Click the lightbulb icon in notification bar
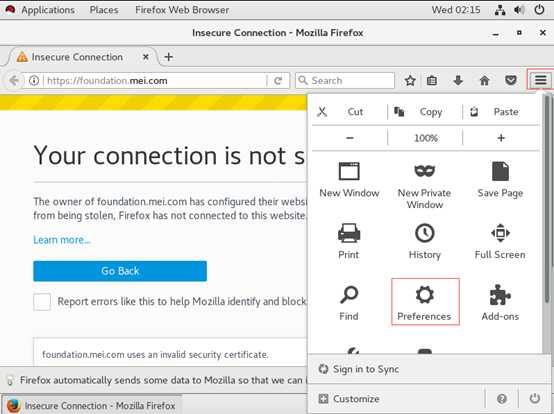This screenshot has width=554, height=414. (x=10, y=380)
